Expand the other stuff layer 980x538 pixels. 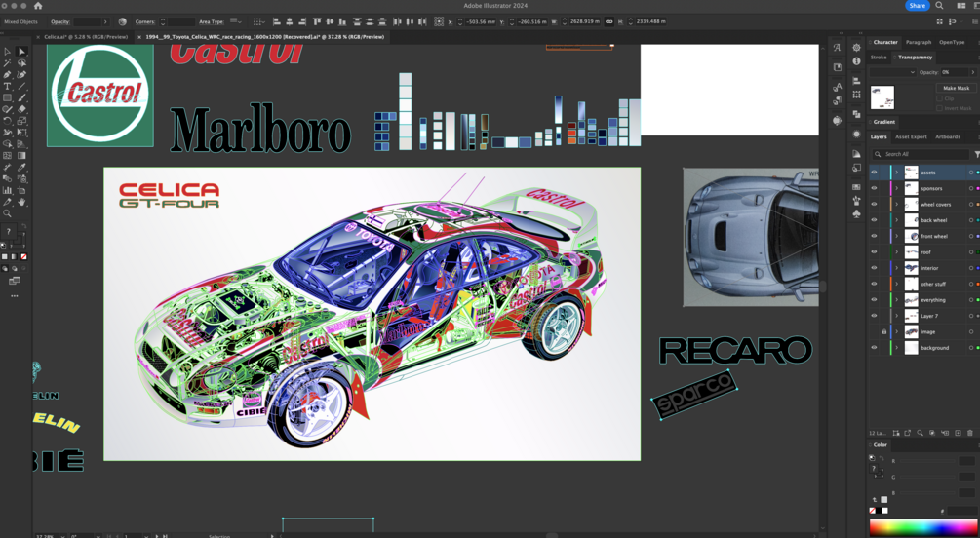(897, 284)
